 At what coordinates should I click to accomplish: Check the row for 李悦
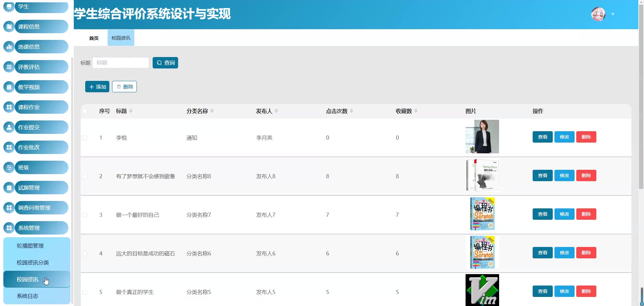85,138
